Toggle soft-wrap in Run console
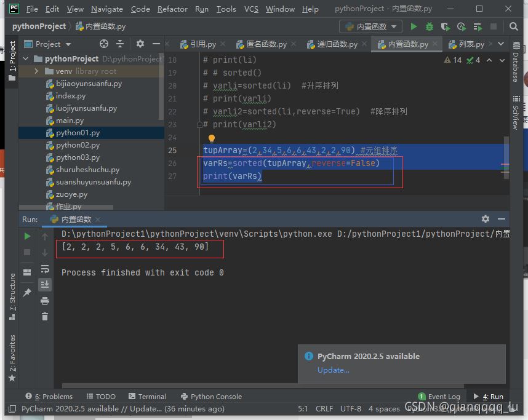This screenshot has width=528, height=420. point(45,269)
